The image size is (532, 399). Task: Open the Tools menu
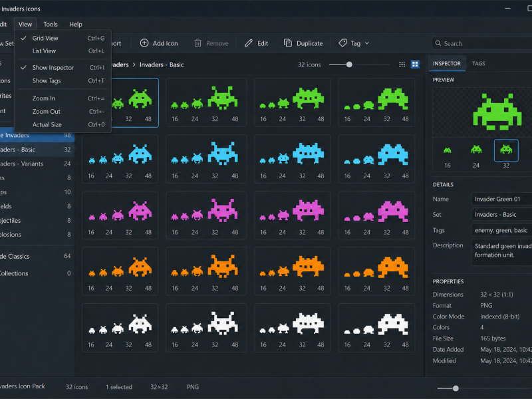point(51,24)
